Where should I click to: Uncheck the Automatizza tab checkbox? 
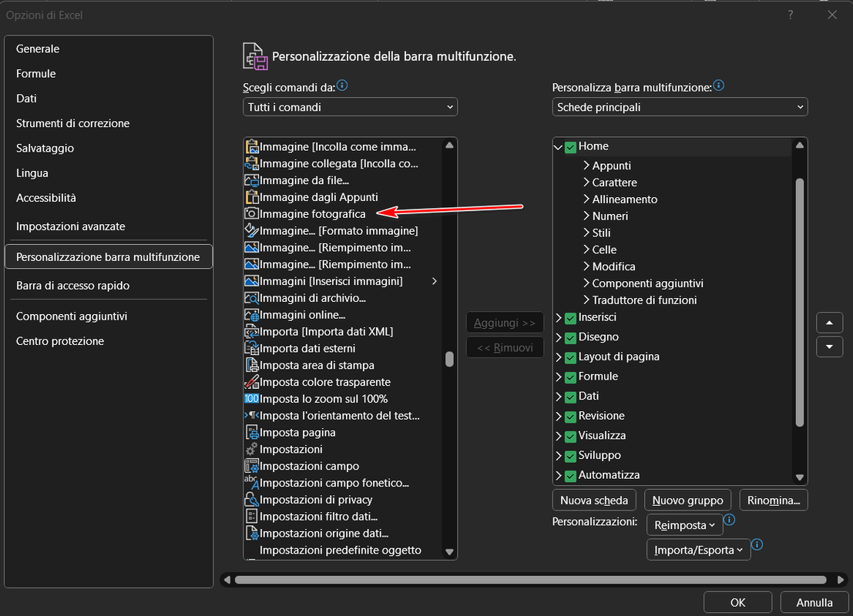point(570,476)
